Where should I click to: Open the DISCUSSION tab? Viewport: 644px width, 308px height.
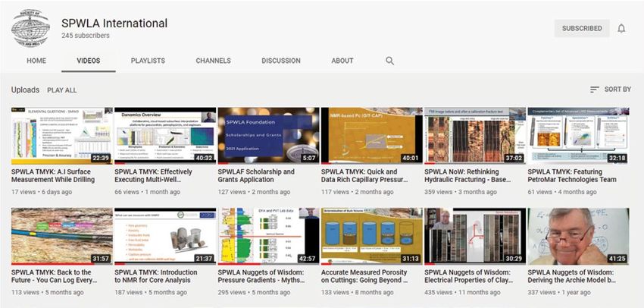click(x=281, y=61)
